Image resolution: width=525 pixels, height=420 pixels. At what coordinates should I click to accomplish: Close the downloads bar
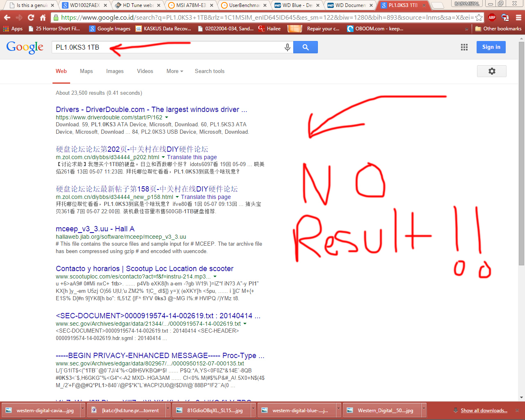pyautogui.click(x=517, y=410)
